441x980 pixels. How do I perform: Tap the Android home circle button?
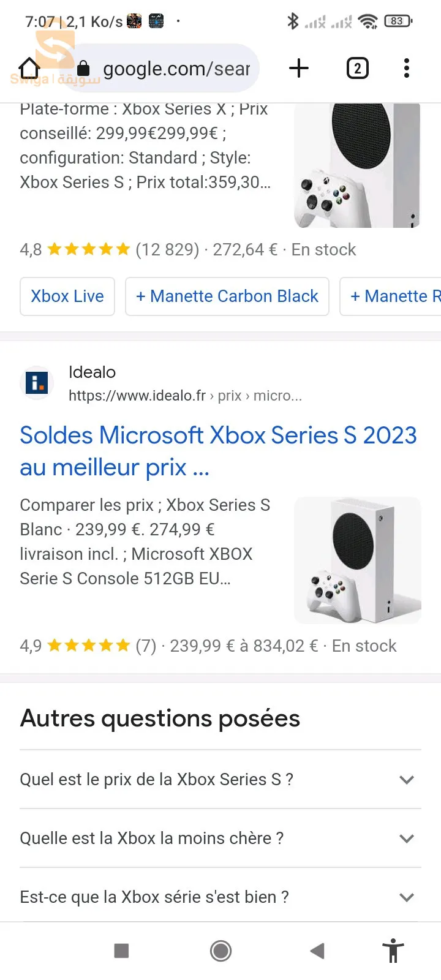coord(221,951)
